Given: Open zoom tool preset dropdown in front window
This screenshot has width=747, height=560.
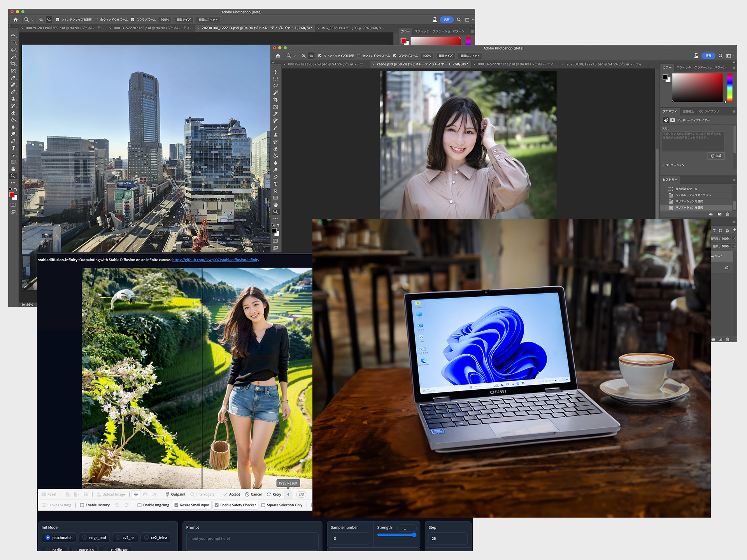Looking at the screenshot, I should (295, 56).
